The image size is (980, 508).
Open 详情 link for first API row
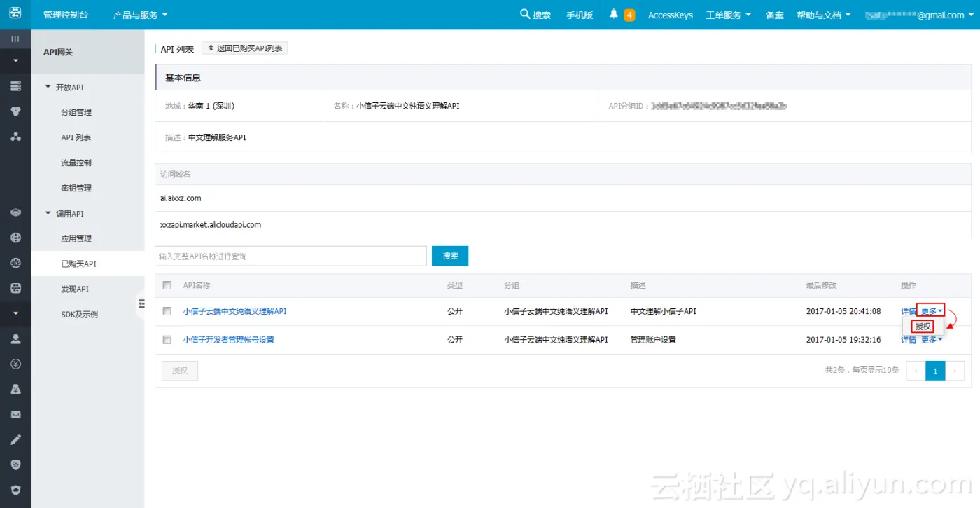[909, 311]
